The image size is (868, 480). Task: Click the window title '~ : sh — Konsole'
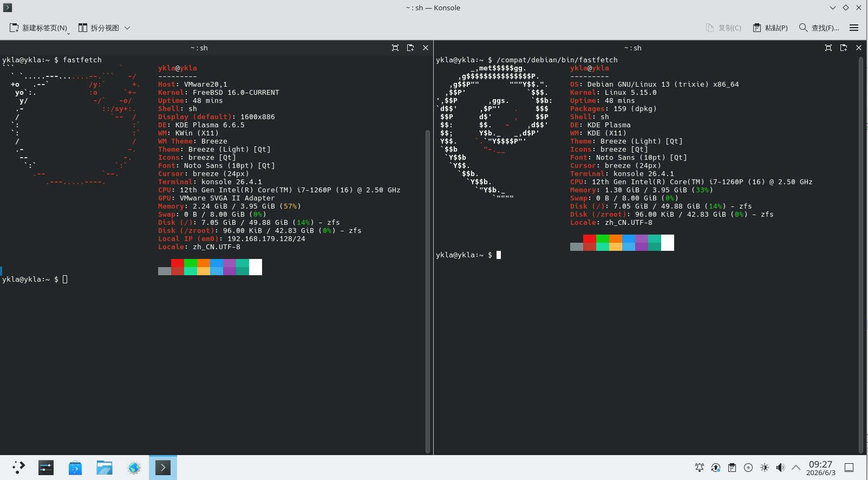(433, 8)
